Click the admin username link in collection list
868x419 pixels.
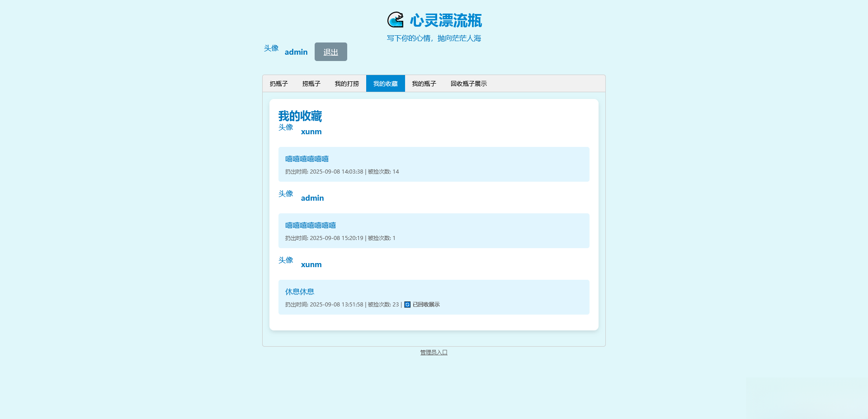pyautogui.click(x=312, y=198)
